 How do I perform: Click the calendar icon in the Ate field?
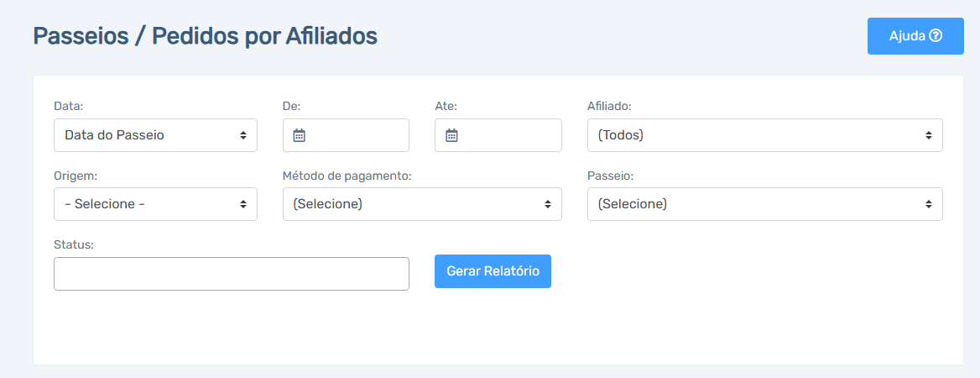pyautogui.click(x=452, y=135)
